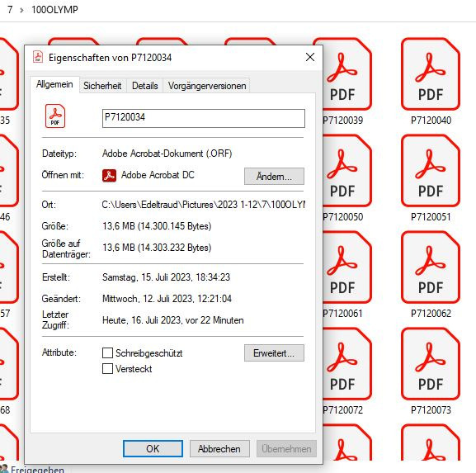This screenshot has width=476, height=473.
Task: Click the Geändert date Mittwoch, 12. Juli 2023
Action: pos(167,299)
